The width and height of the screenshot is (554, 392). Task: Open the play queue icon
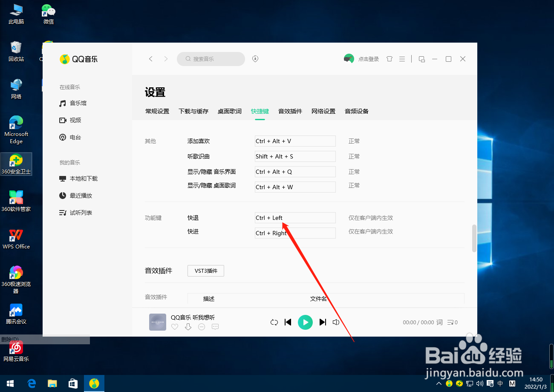[x=452, y=323]
